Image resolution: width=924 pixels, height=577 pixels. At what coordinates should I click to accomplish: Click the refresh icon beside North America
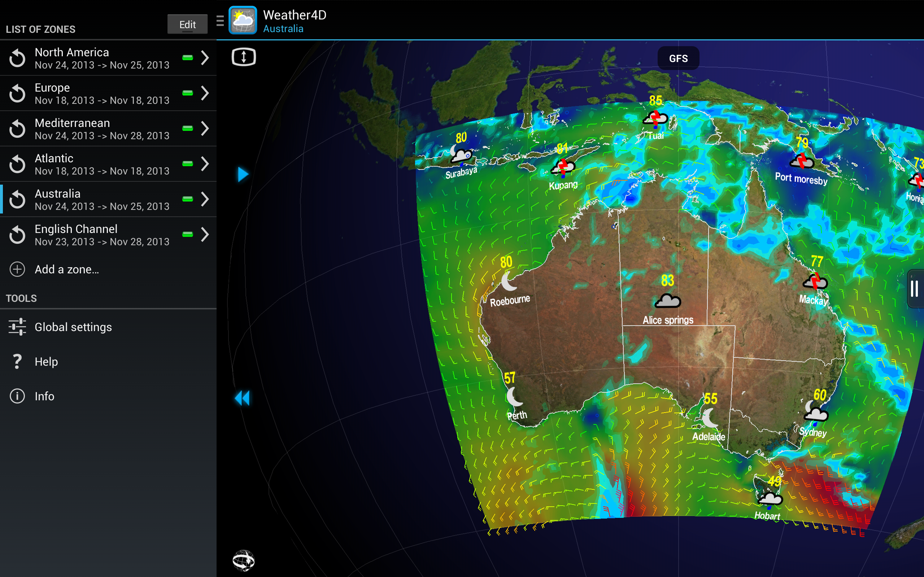pos(17,58)
